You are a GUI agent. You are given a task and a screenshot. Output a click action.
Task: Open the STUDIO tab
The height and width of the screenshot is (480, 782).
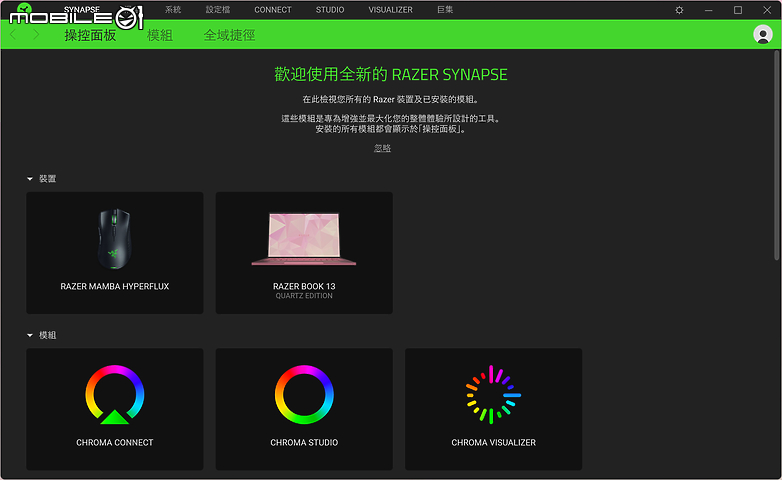[x=330, y=9]
